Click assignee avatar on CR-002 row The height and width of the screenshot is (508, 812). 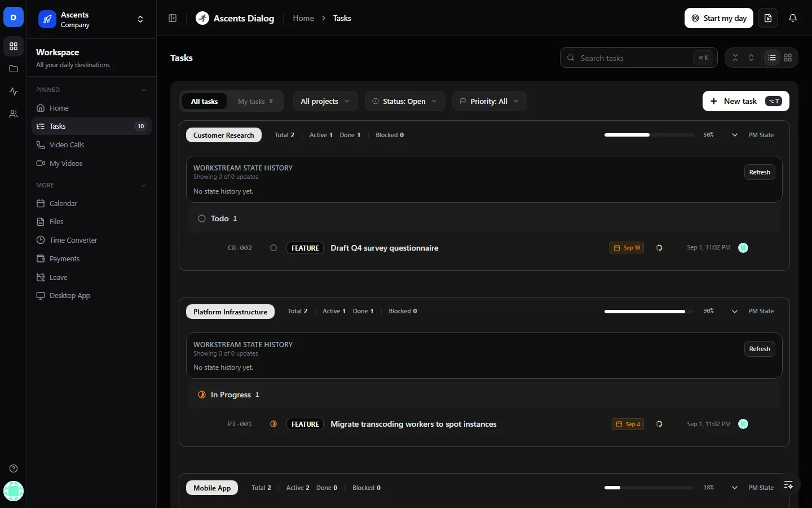point(743,248)
